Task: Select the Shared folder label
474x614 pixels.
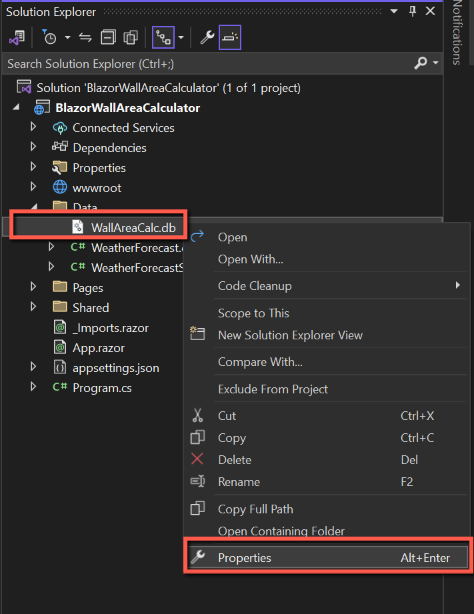Action: click(x=90, y=308)
